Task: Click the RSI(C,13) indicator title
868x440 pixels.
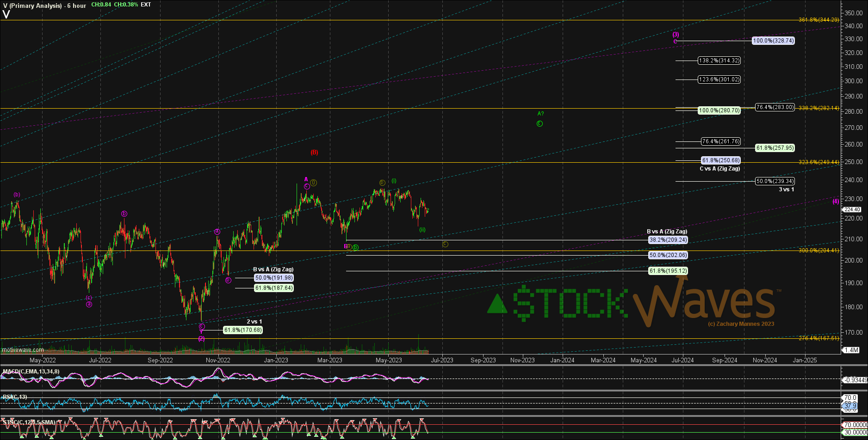Action: coord(15,397)
